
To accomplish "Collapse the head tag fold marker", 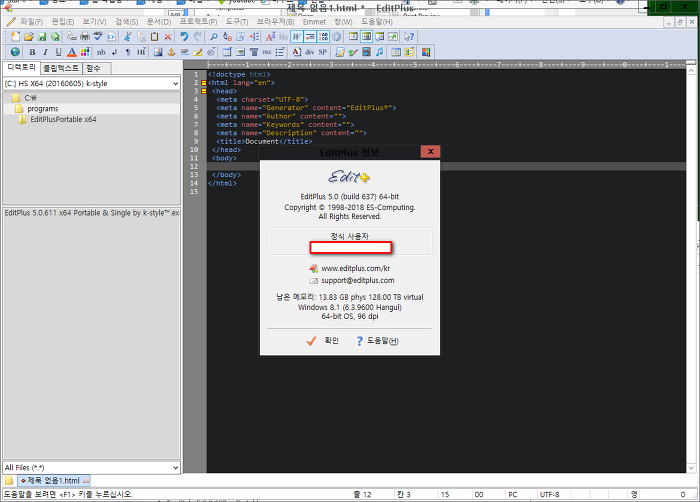I will point(204,91).
